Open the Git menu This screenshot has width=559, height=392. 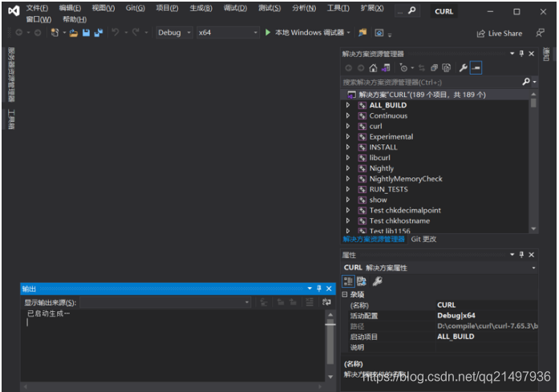pos(135,8)
